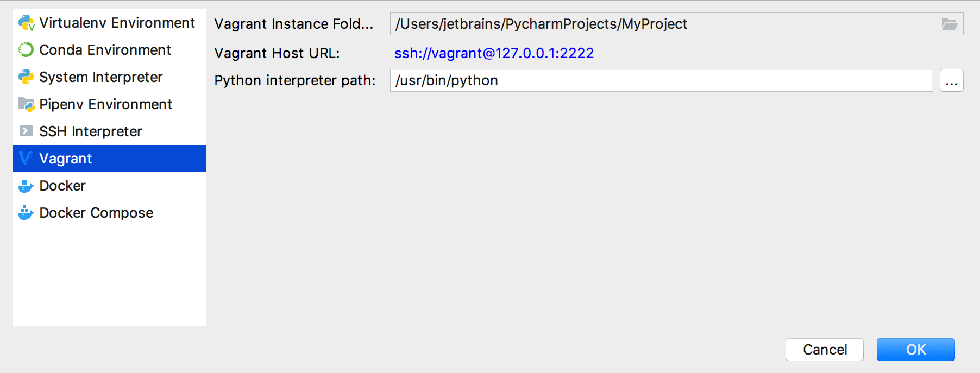Image resolution: width=980 pixels, height=373 pixels.
Task: Choose Docker Compose configuration
Action: (96, 212)
